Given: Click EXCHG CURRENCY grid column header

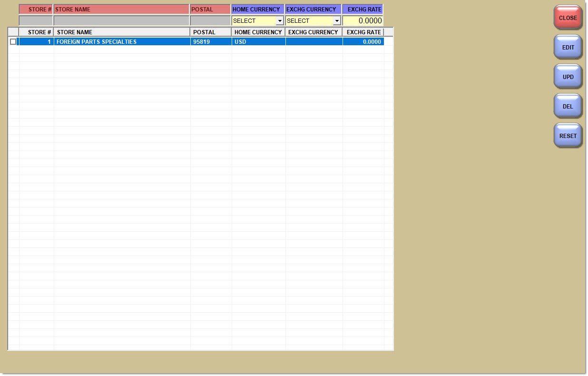Looking at the screenshot, I should pos(313,32).
